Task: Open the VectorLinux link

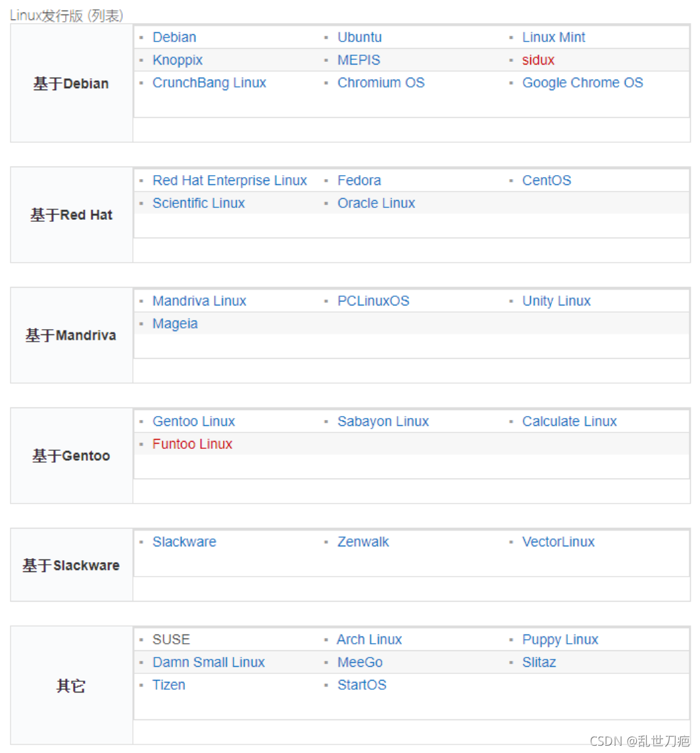Action: pyautogui.click(x=559, y=542)
